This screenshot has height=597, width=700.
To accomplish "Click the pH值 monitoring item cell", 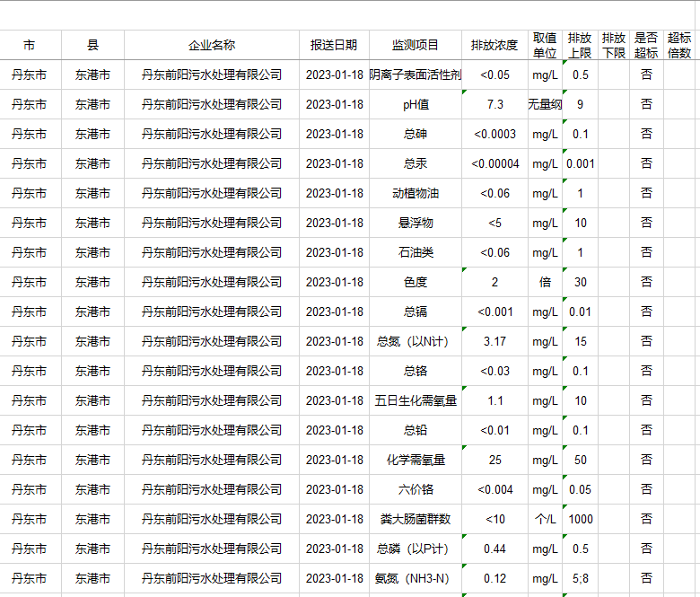I will 416,104.
